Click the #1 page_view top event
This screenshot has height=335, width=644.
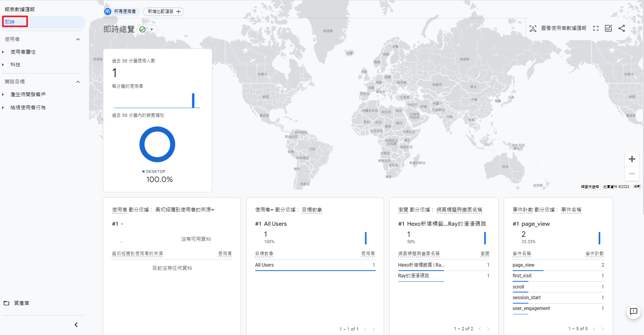click(x=531, y=224)
